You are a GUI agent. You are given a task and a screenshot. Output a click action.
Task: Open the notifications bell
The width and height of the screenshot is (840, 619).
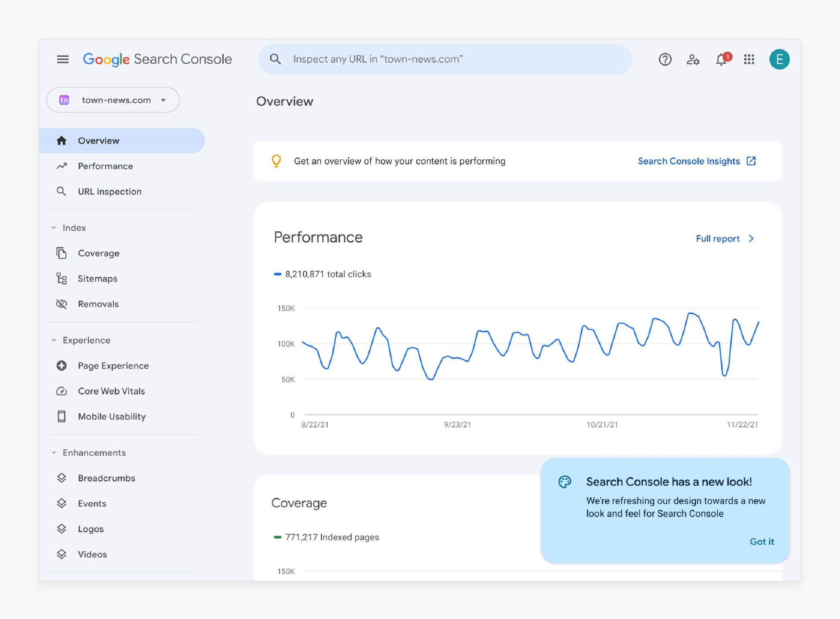[722, 59]
